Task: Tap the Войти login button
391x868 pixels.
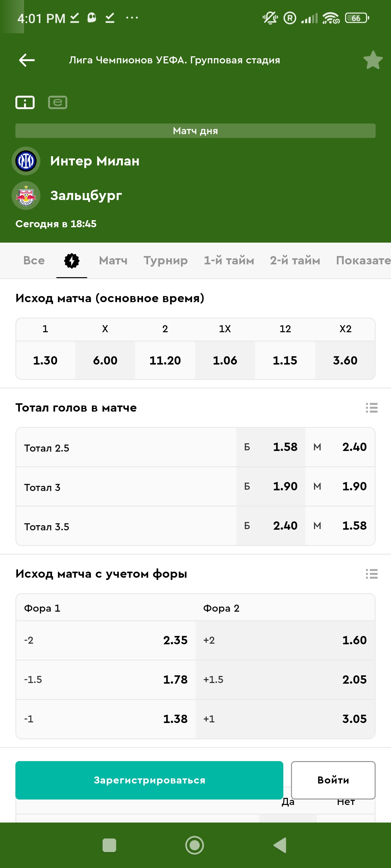Action: point(333,780)
